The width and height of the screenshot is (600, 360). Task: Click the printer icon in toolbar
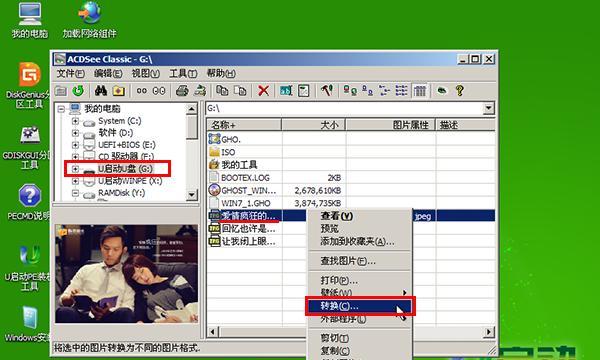click(x=182, y=91)
